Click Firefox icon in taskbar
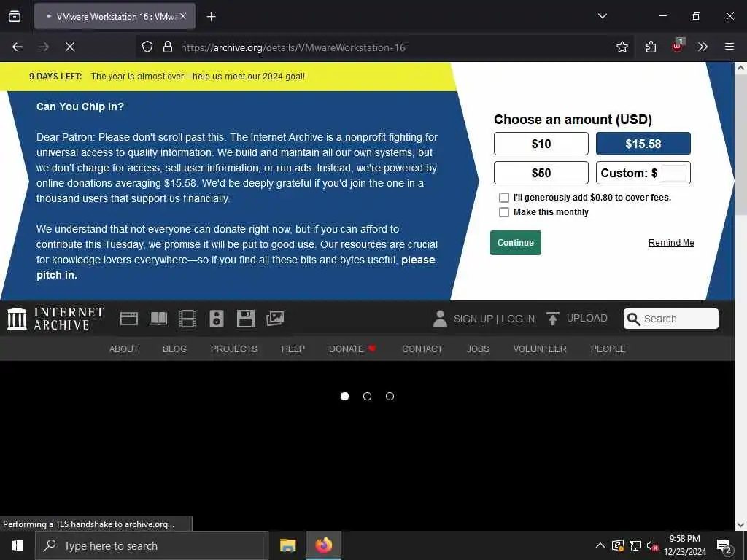This screenshot has height=560, width=747. pos(323,545)
